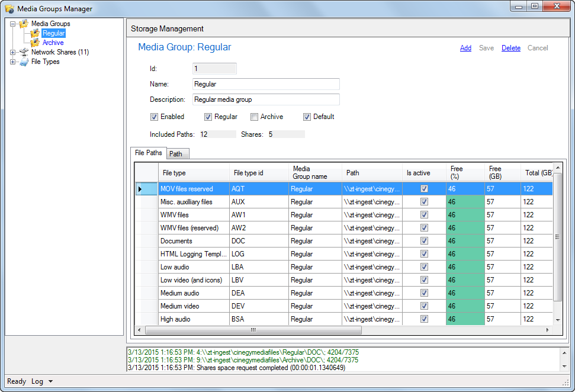Click the grid scroll left arrow
Screen dimensions: 575x392
(x=139, y=330)
